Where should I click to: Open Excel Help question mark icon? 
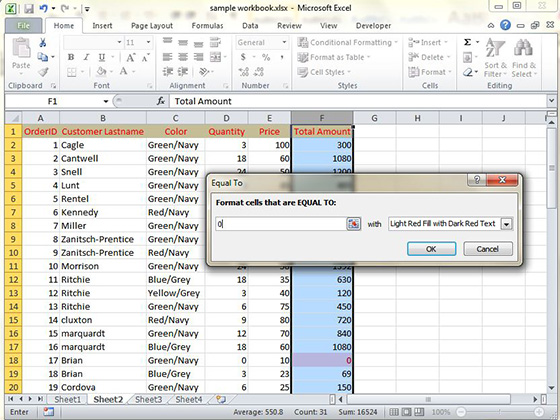tap(505, 25)
